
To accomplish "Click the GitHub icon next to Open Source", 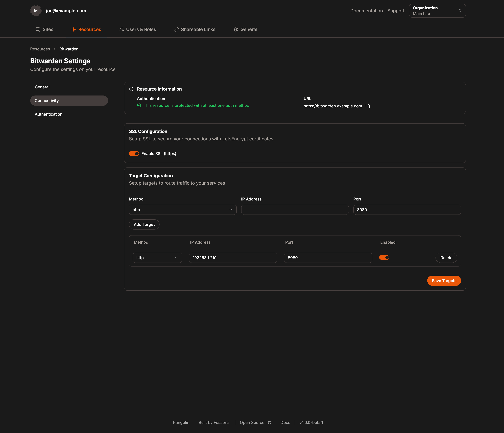I will click(x=270, y=422).
